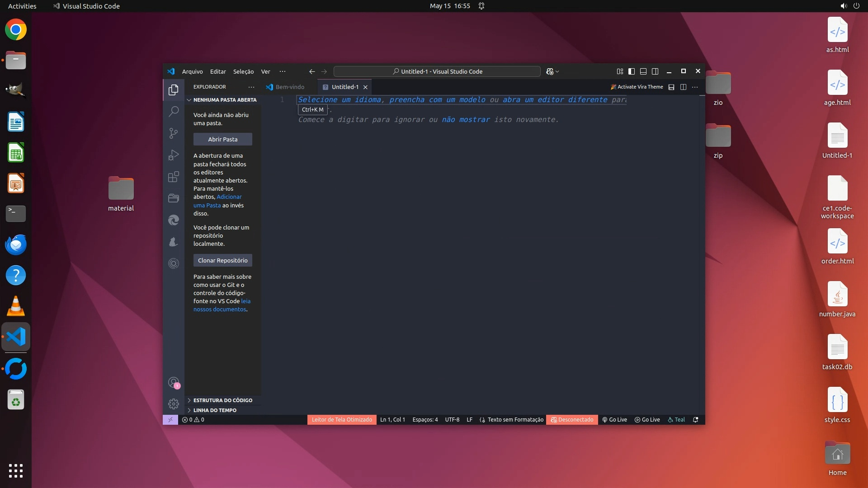
Task: Toggle the primary sidebar visibility
Action: (x=632, y=71)
